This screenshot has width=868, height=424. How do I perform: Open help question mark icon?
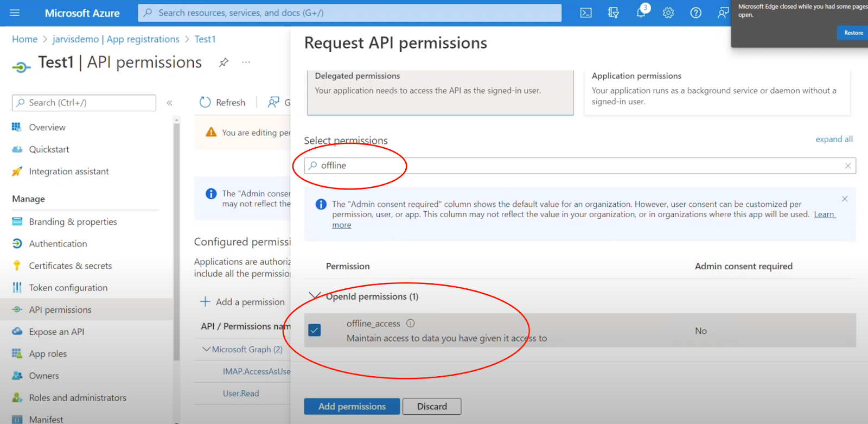click(x=696, y=12)
